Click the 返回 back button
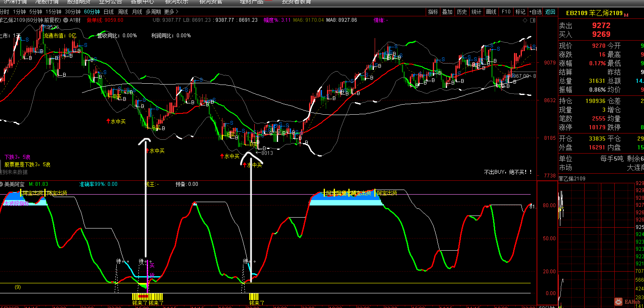Screen dimensions: 644x308 point(550,12)
